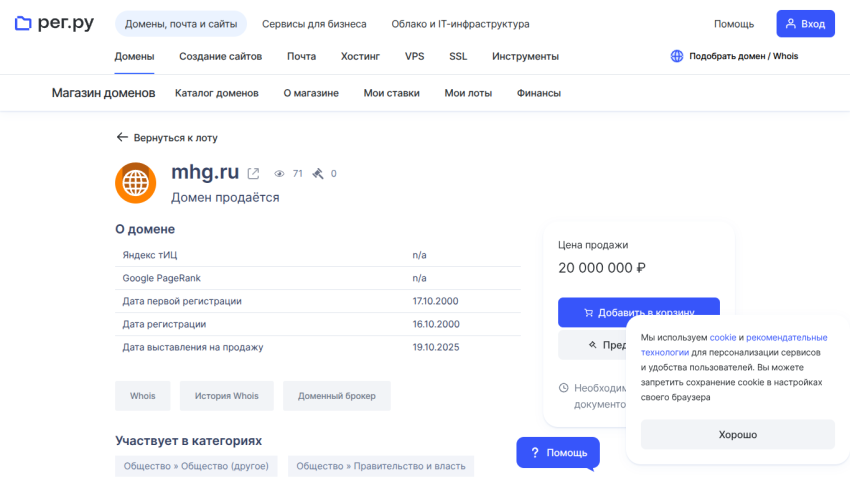Click Магазин доменов heading link
This screenshot has height=478, width=850.
click(104, 93)
